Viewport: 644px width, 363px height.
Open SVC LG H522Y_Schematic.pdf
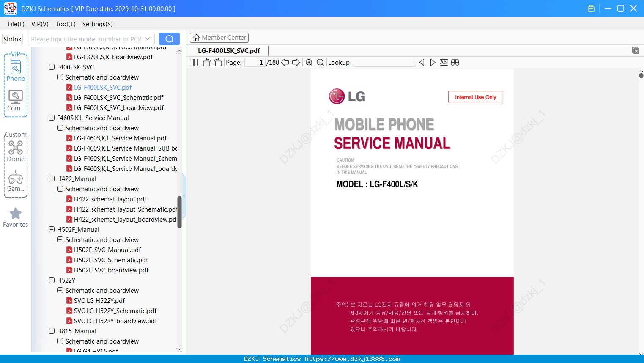point(115,311)
